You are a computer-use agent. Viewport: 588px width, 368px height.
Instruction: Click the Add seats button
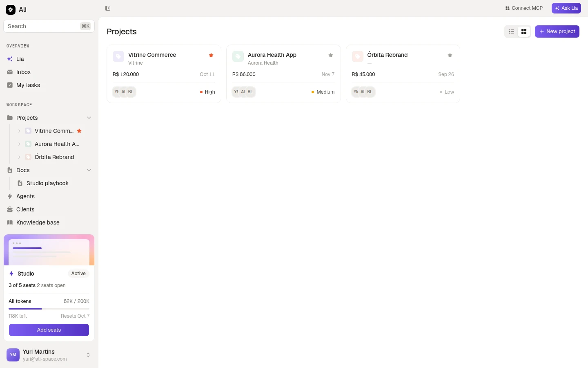point(49,330)
